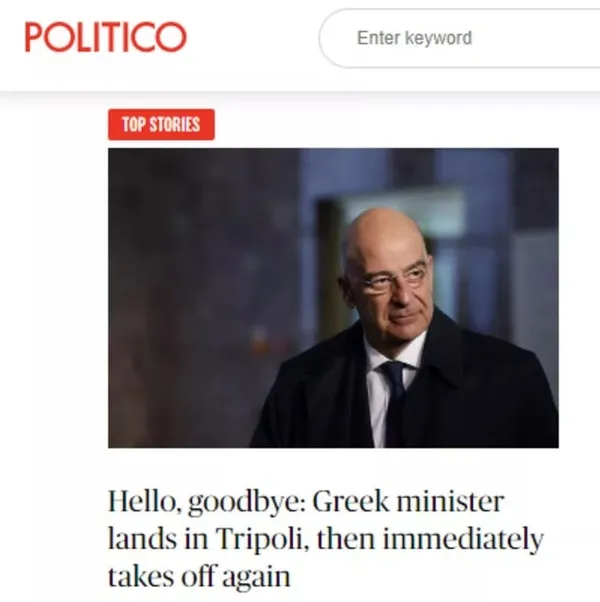Click the letter P in POLITICO logo
Image resolution: width=600 pixels, height=602 pixels.
(x=35, y=37)
